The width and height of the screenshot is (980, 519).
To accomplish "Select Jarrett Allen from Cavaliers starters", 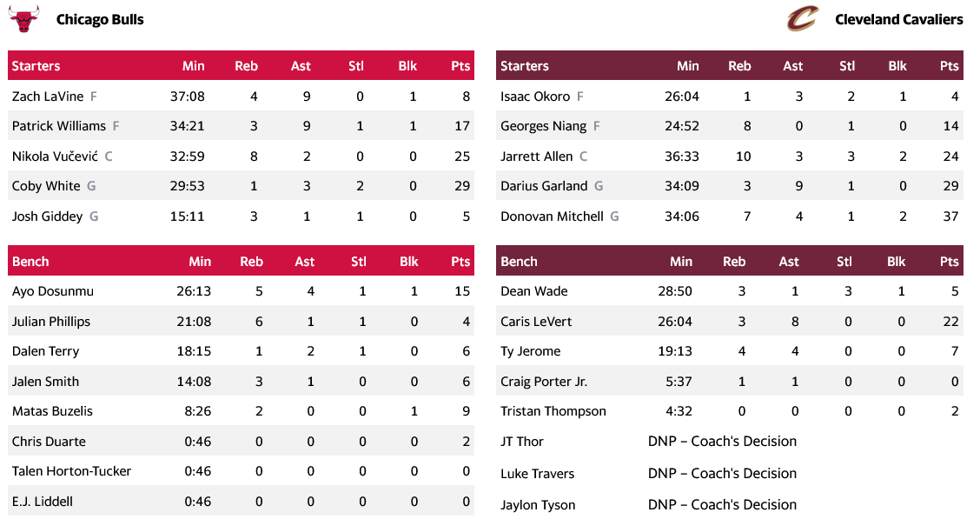I will (537, 156).
